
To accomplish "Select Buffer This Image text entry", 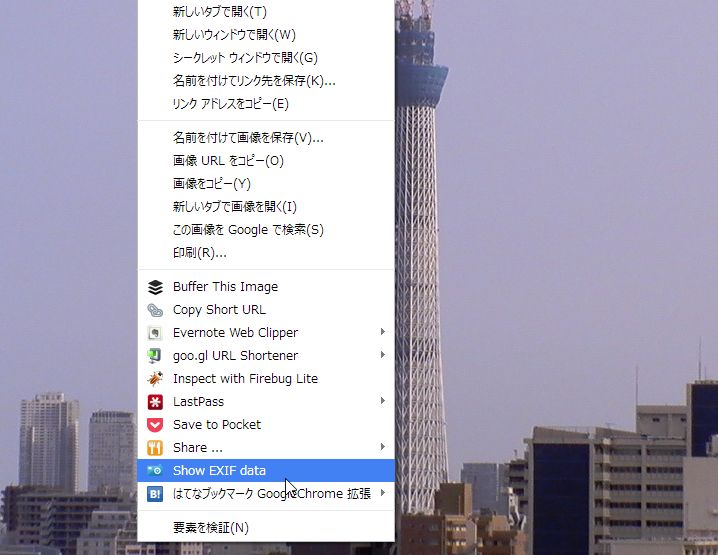I will [x=225, y=287].
